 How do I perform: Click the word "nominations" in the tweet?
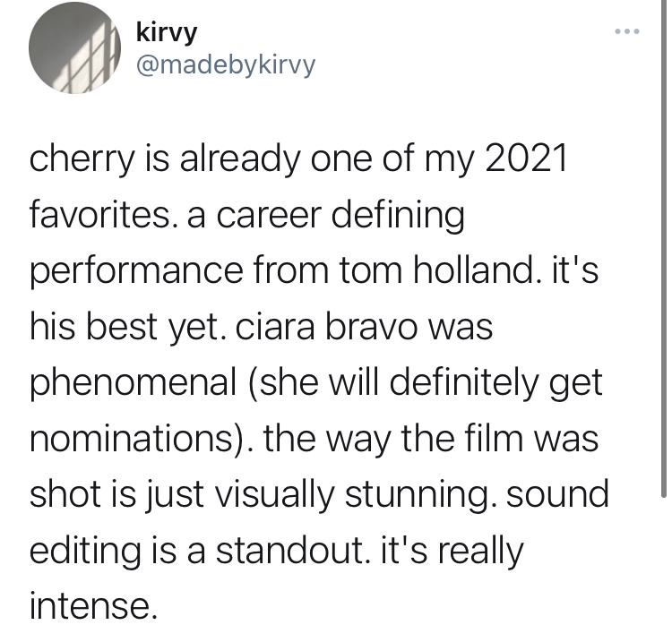click(x=131, y=439)
